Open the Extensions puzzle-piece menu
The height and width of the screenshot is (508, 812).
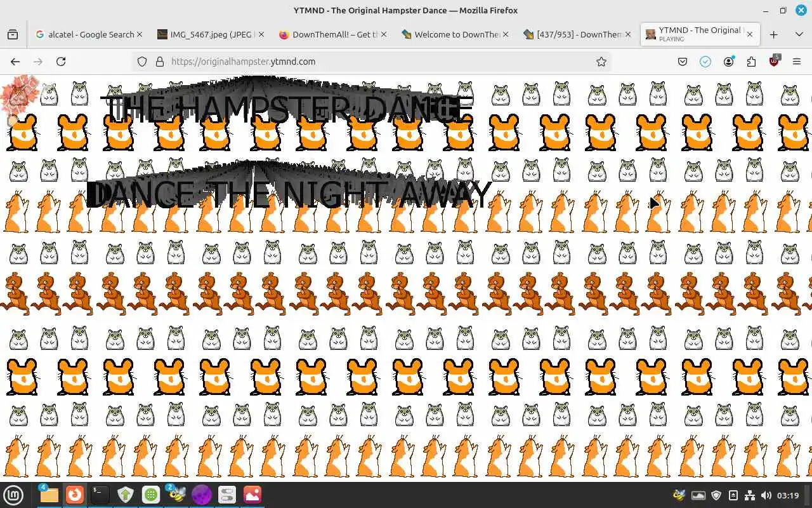pos(752,62)
